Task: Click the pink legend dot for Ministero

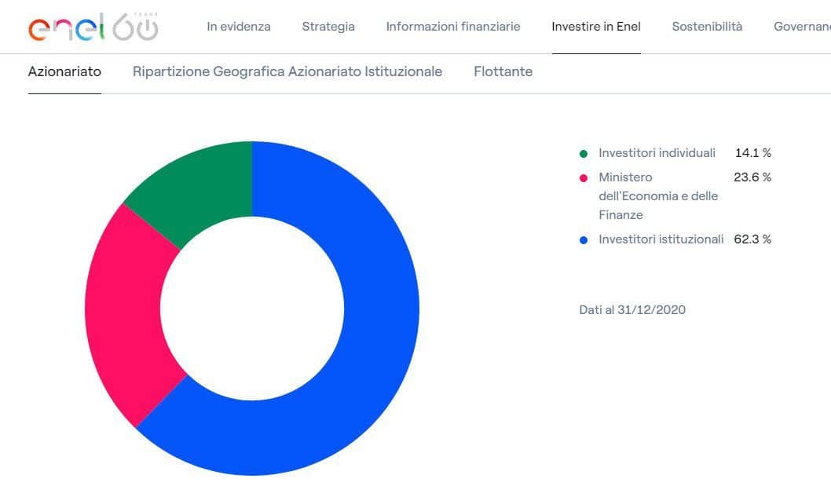Action: click(584, 178)
